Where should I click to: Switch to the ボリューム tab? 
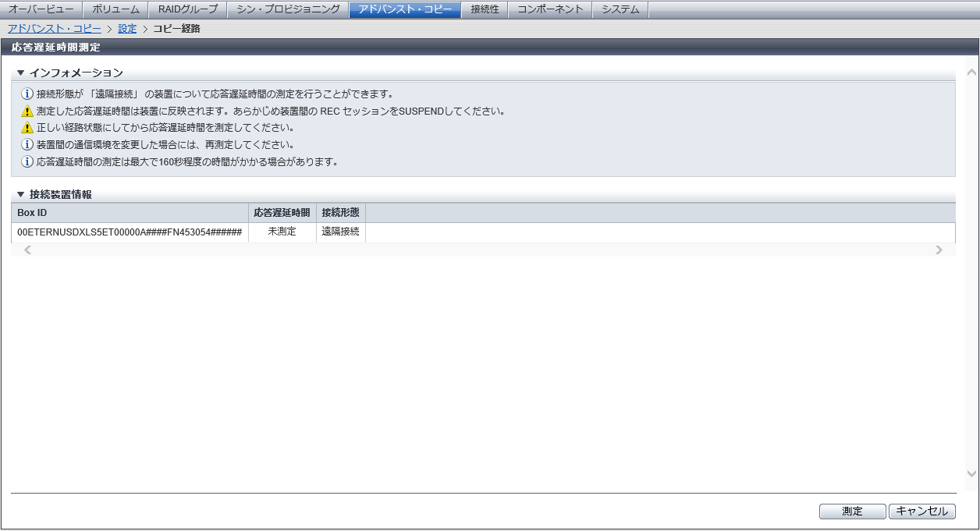tap(115, 9)
